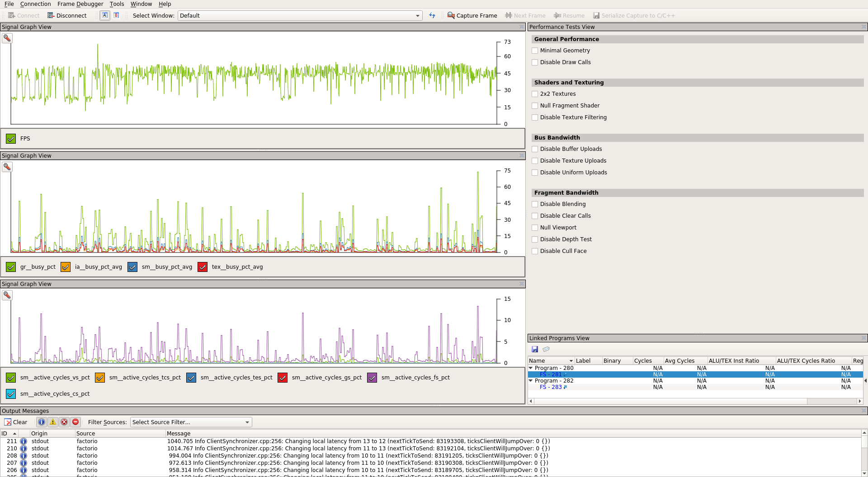Check Null Viewport option
Image resolution: width=868 pixels, height=477 pixels.
click(x=535, y=228)
